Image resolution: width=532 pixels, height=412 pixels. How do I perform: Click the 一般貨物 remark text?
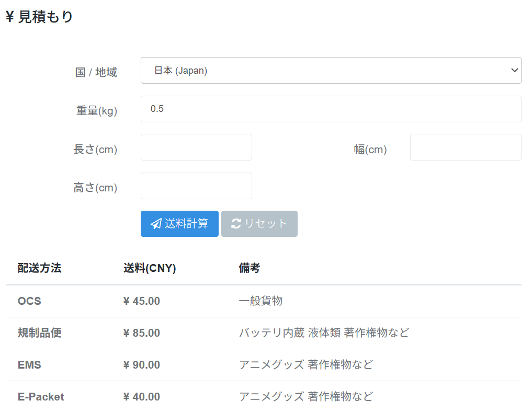(261, 301)
